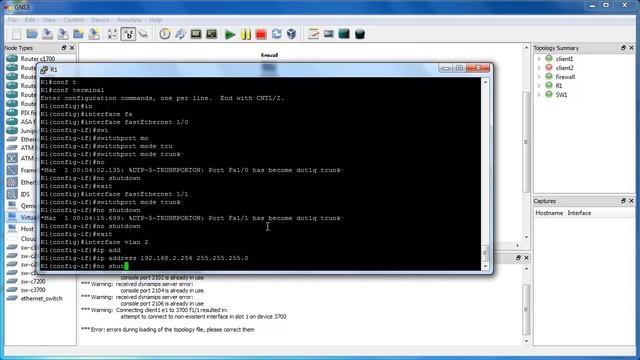Click the Draw rectangle icon
This screenshot has width=640, height=360.
coord(344,34)
